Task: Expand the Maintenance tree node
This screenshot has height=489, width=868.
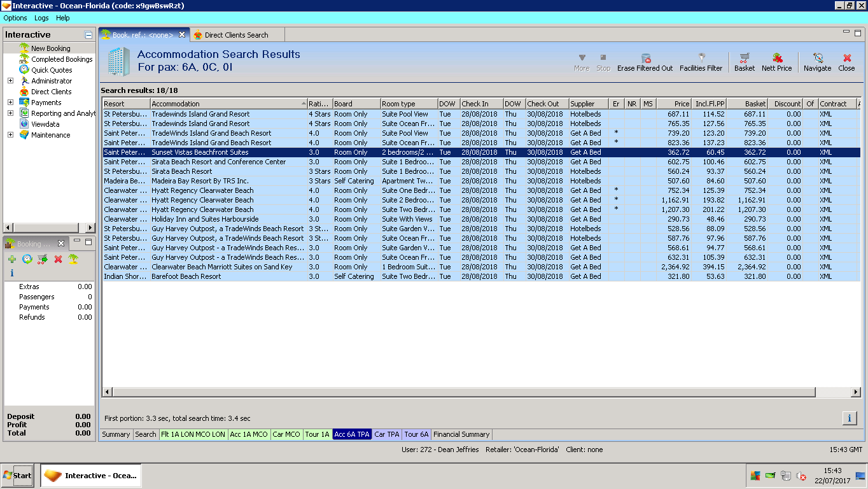Action: click(10, 135)
